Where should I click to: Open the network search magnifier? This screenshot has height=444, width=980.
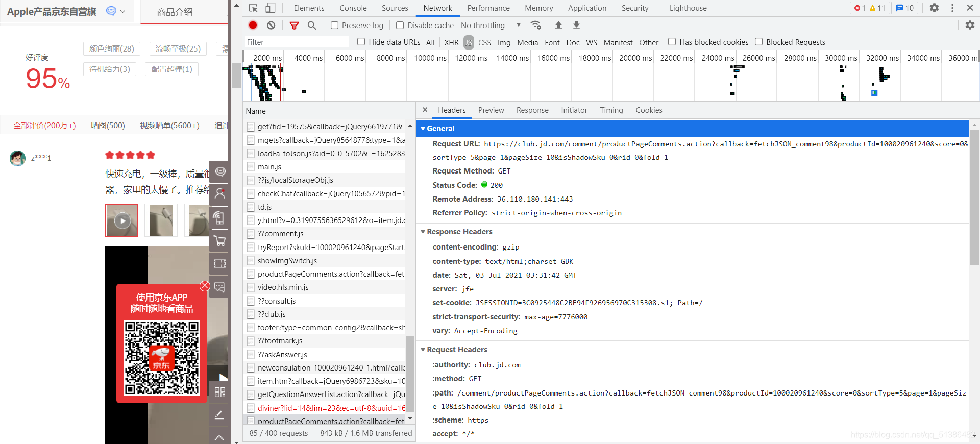(312, 25)
